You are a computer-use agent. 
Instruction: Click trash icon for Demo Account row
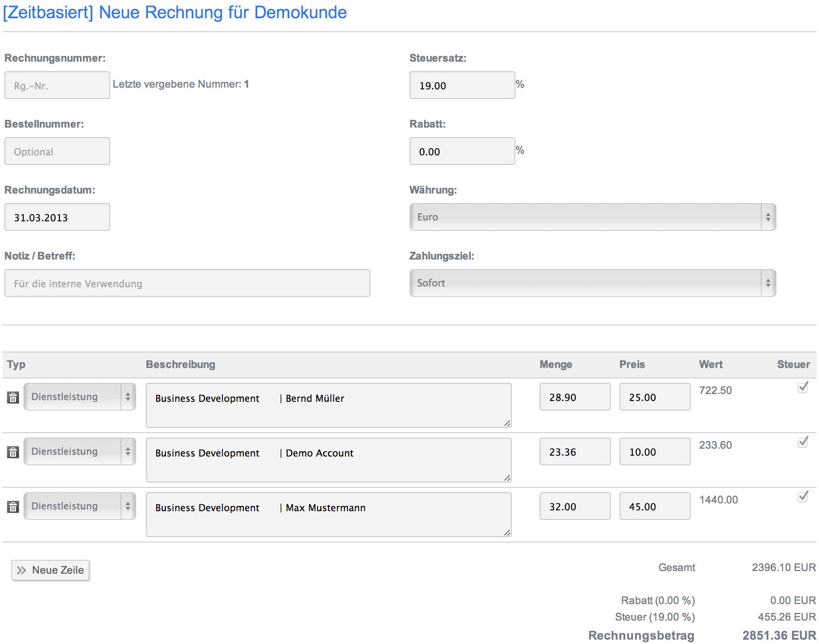(13, 452)
